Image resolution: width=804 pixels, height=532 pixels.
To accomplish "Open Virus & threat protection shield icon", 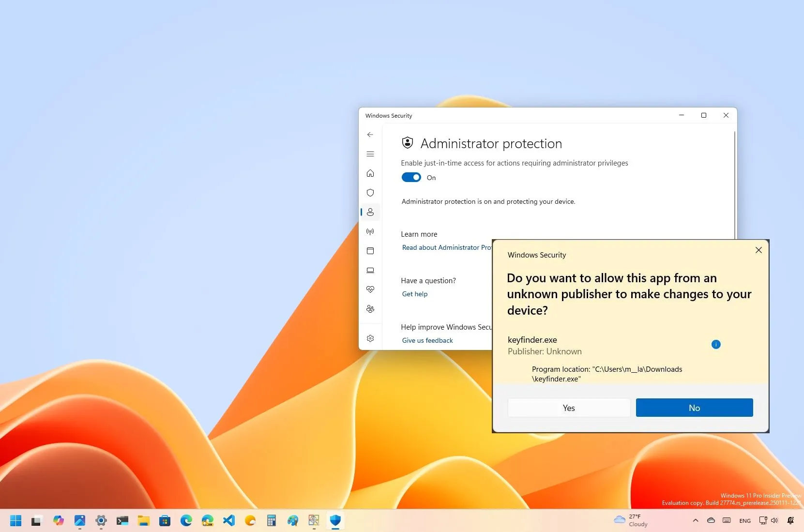I will coord(370,193).
